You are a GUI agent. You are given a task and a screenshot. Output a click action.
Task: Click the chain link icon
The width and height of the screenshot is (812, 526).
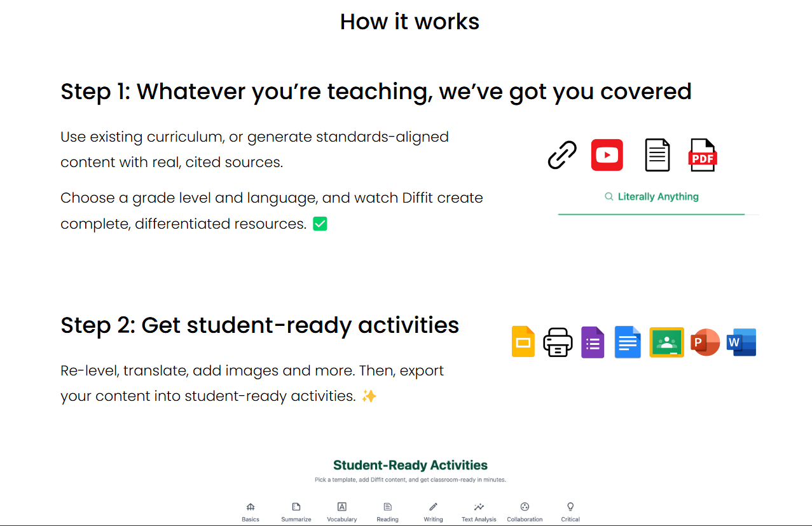point(562,155)
